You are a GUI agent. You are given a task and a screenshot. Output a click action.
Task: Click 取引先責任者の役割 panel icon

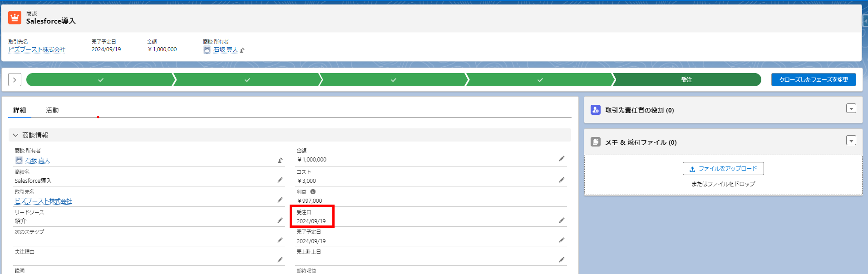pos(596,110)
